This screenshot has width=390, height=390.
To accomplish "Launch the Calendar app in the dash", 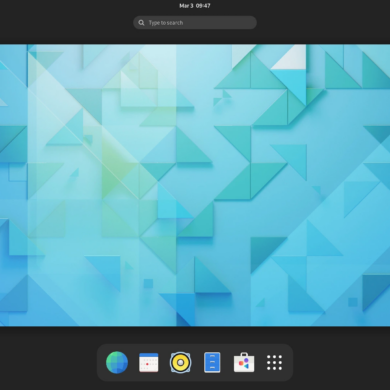I will pos(148,362).
